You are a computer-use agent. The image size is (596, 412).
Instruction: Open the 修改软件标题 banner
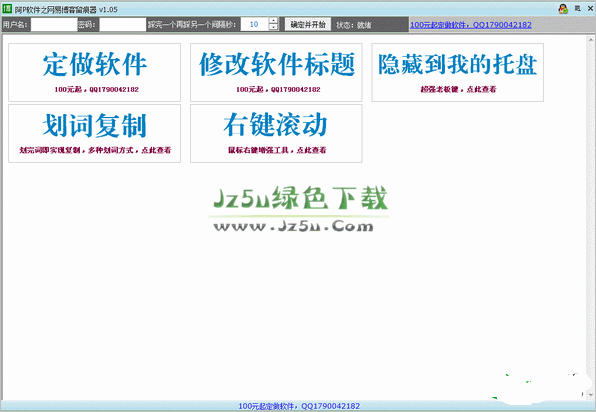[276, 72]
